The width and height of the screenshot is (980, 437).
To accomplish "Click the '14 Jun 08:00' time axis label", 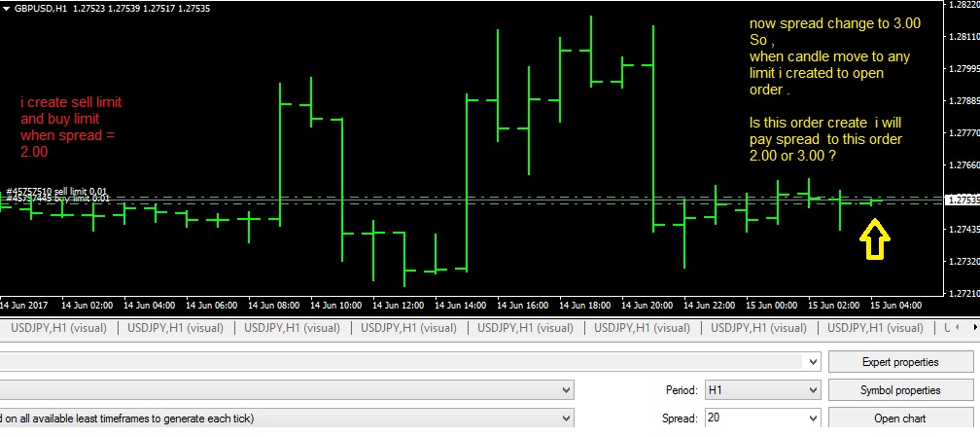I will click(x=274, y=306).
